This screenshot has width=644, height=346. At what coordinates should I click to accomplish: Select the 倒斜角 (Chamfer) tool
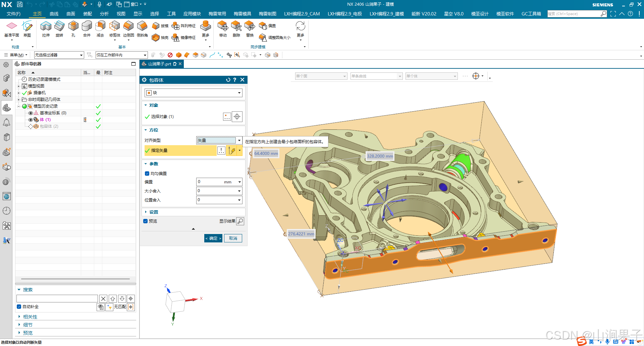coord(142,29)
